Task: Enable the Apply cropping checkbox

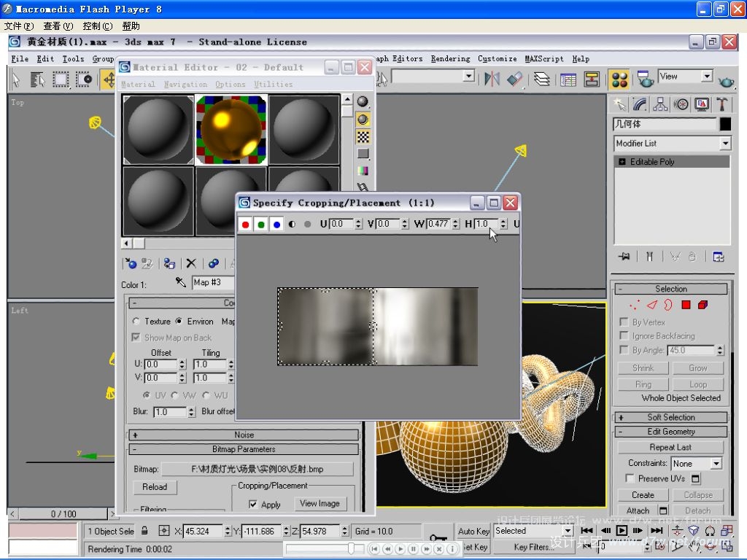Action: [x=253, y=504]
